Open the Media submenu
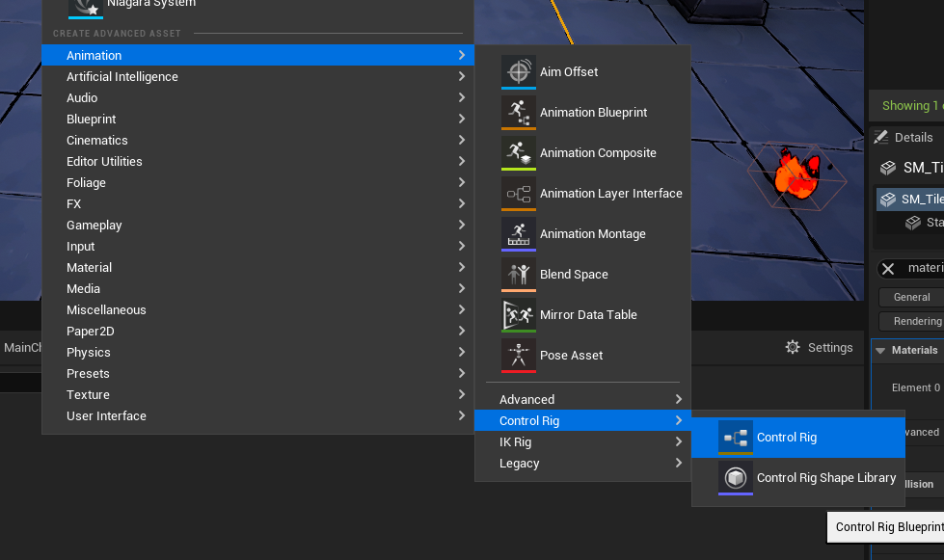This screenshot has width=944, height=560. (257, 289)
